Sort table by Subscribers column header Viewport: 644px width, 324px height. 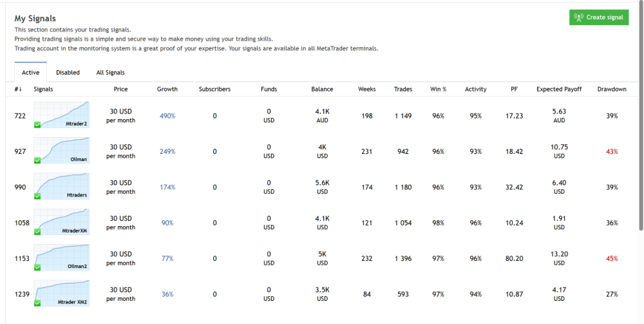(x=214, y=90)
